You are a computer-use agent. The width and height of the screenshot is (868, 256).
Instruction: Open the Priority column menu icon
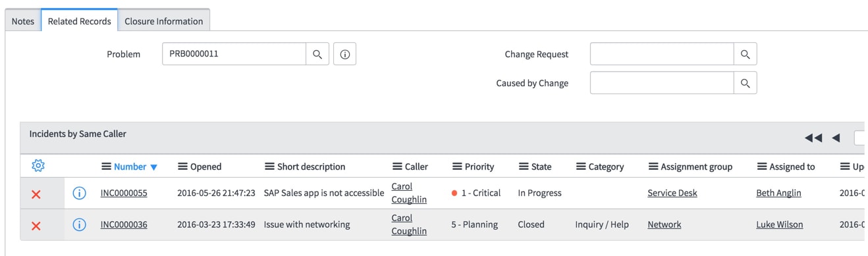(x=458, y=166)
